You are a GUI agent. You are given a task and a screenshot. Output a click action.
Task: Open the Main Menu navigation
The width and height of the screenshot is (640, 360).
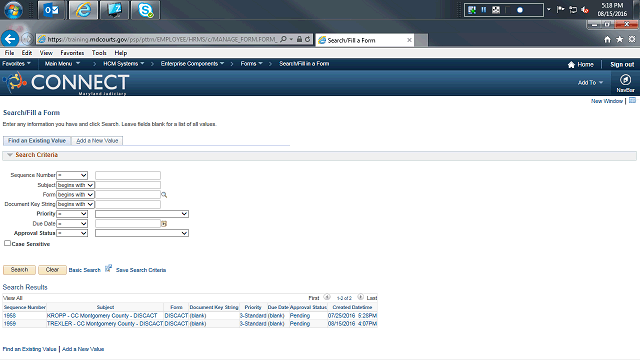62,64
